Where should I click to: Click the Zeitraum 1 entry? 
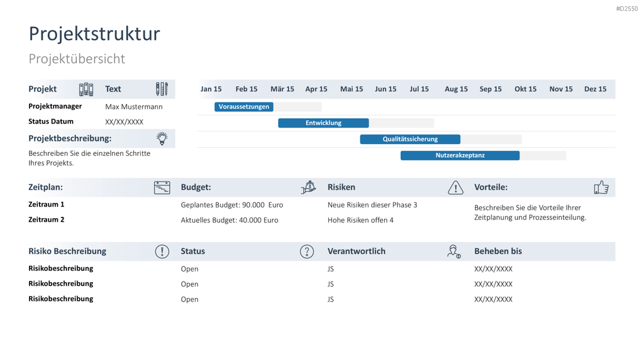47,204
